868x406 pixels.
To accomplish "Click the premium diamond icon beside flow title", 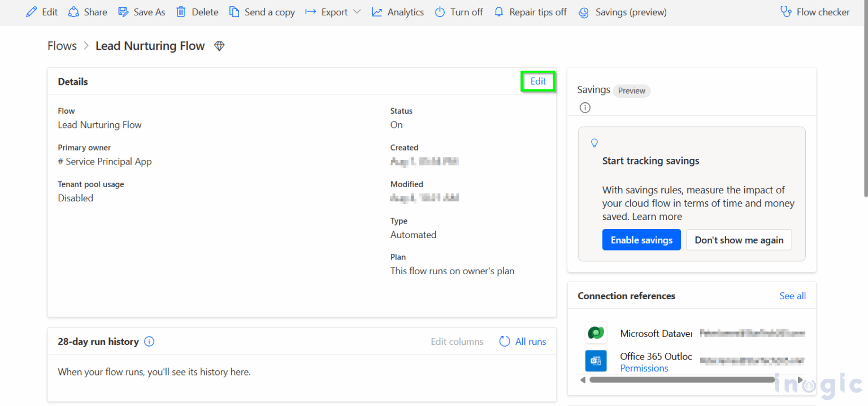I will 219,46.
